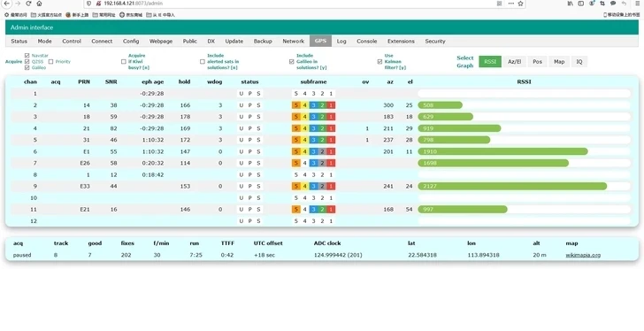Switch to the Connect tab
Image resolution: width=644 pixels, height=331 pixels.
pos(102,41)
